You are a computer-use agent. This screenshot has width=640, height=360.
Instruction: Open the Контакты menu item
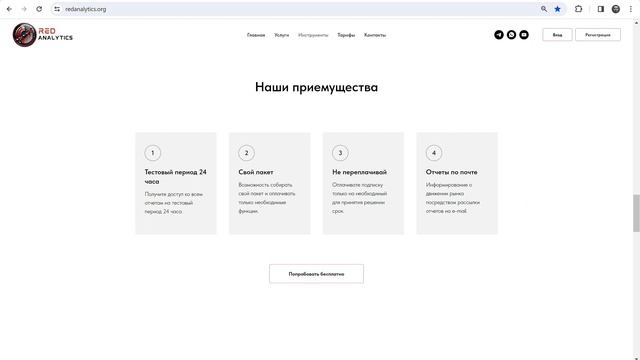[375, 35]
